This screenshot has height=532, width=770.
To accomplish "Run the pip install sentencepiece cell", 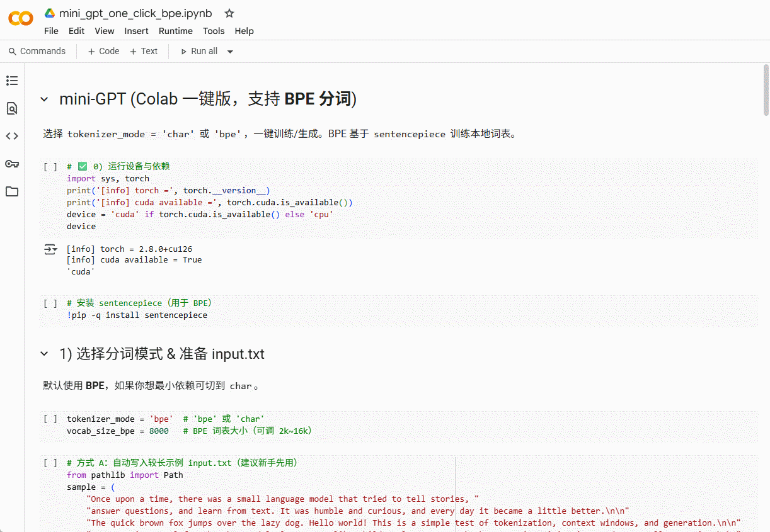I will tap(50, 303).
